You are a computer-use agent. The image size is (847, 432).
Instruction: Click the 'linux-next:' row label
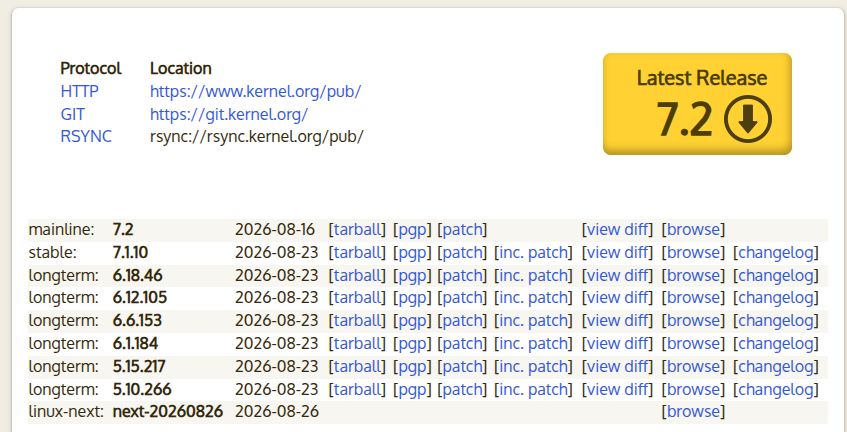click(66, 411)
